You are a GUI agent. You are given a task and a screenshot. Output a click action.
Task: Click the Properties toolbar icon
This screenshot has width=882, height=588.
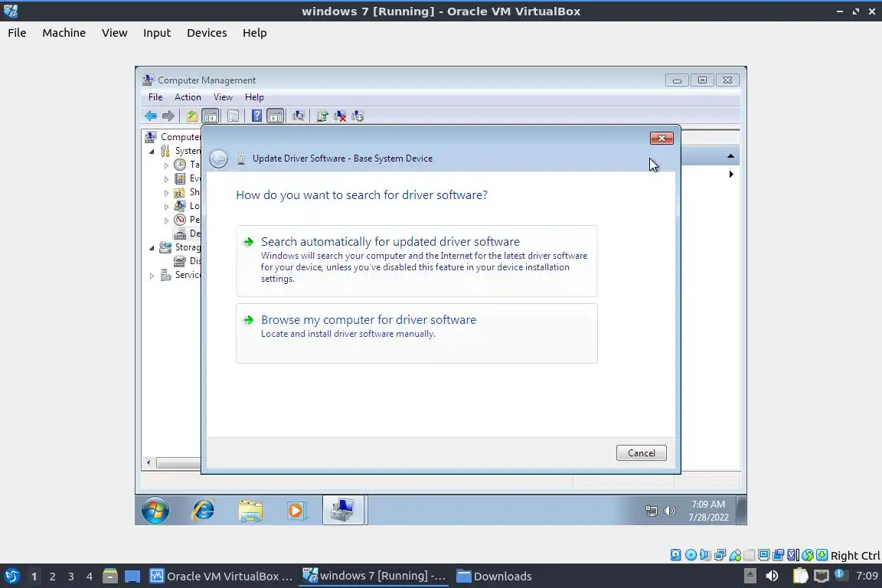point(233,116)
